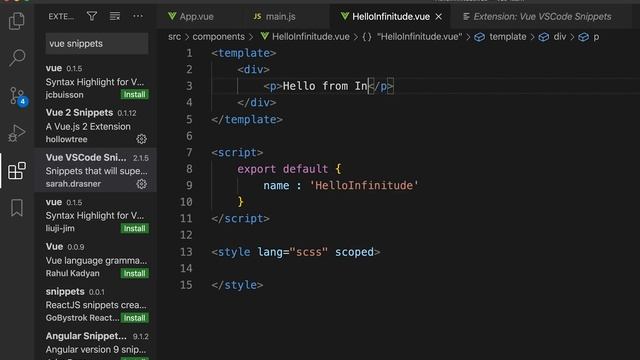Clear extensions search results icon
Screen dimensions: 640x360
(115, 16)
